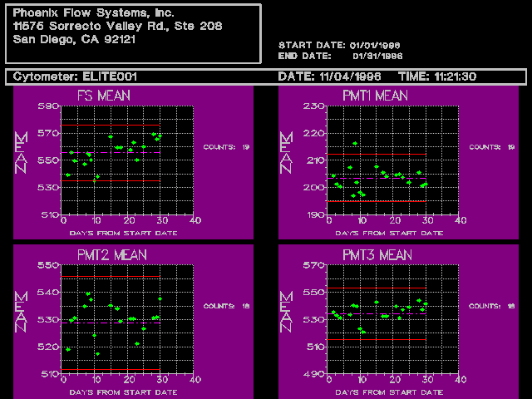Image resolution: width=532 pixels, height=399 pixels.
Task: Click the TIME: 11:21:30 field
Action: coord(437,76)
